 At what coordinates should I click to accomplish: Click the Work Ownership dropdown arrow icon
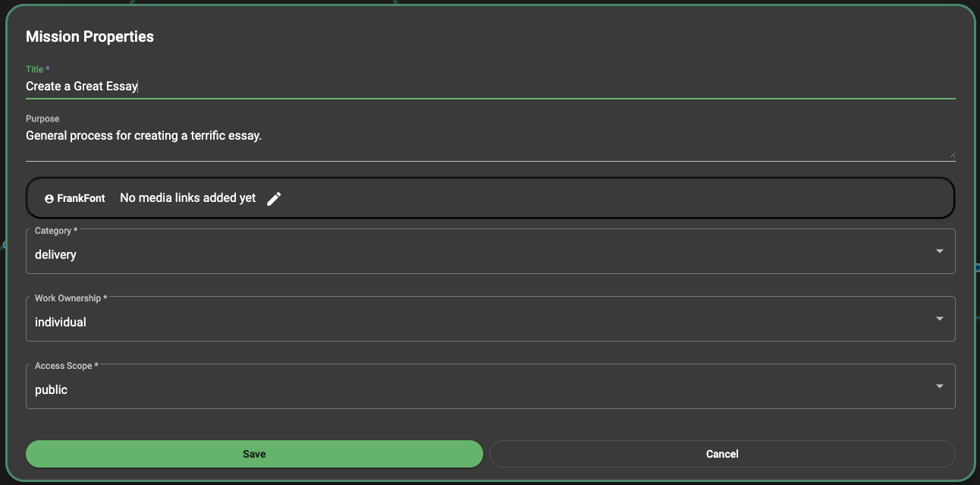pyautogui.click(x=940, y=319)
